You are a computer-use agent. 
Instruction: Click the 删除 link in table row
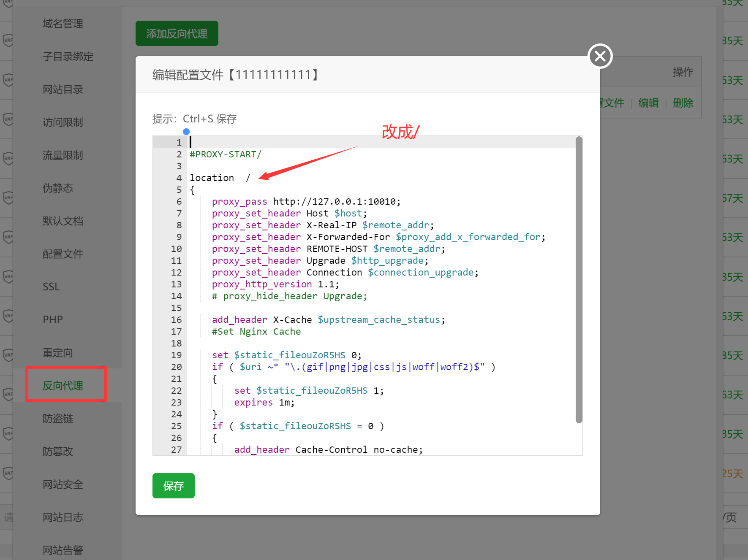683,103
